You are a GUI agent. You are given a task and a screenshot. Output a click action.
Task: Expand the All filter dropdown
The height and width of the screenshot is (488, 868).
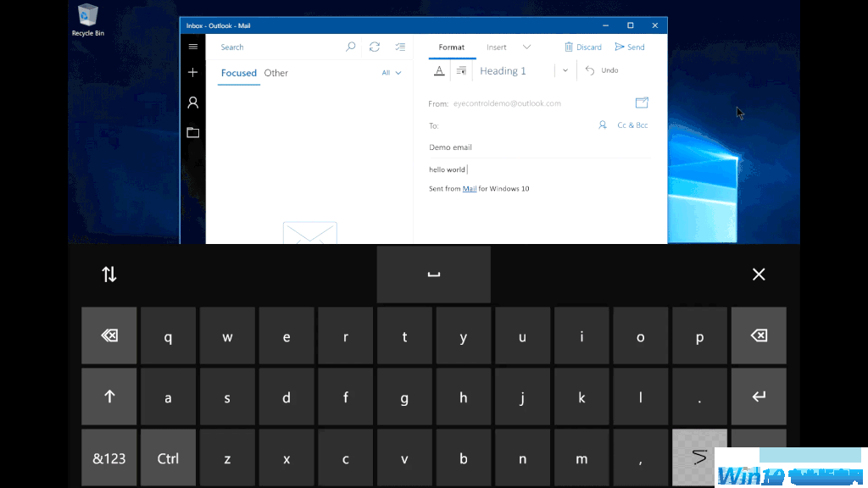click(392, 73)
